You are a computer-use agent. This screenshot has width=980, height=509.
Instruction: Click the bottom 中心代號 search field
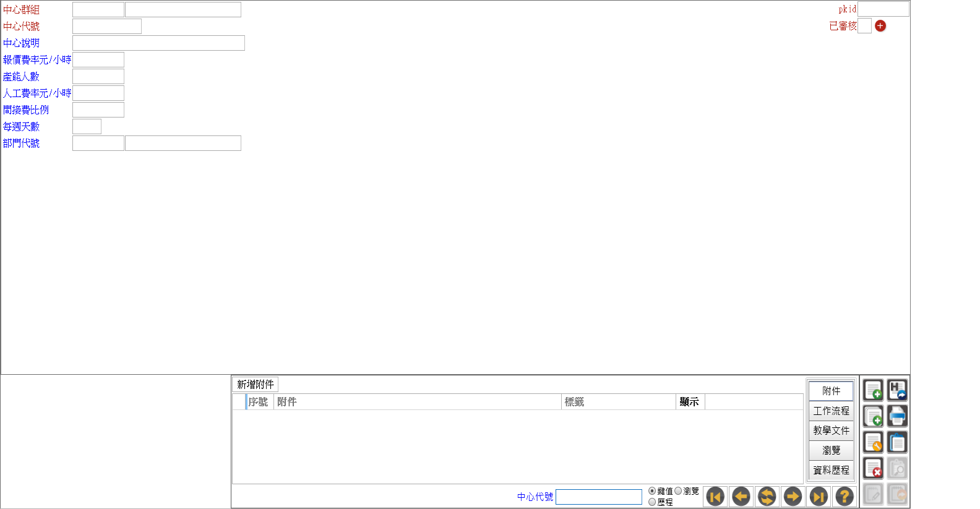pyautogui.click(x=599, y=497)
